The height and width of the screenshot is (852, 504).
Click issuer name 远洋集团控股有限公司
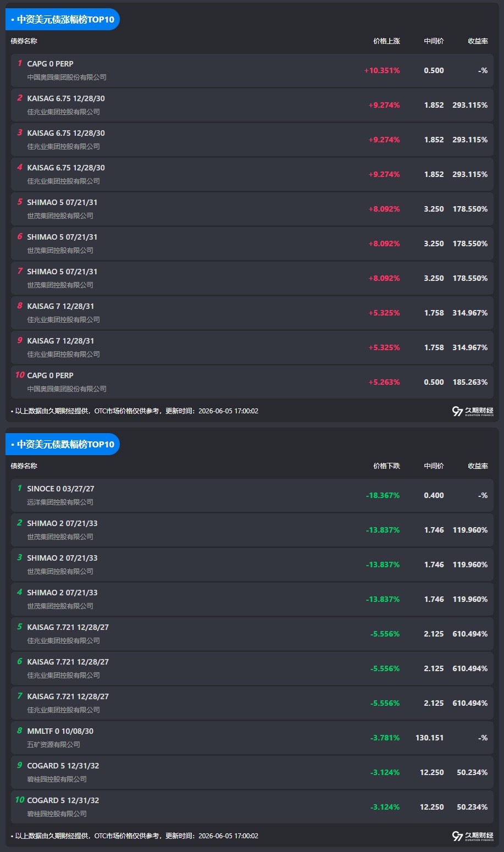60,502
